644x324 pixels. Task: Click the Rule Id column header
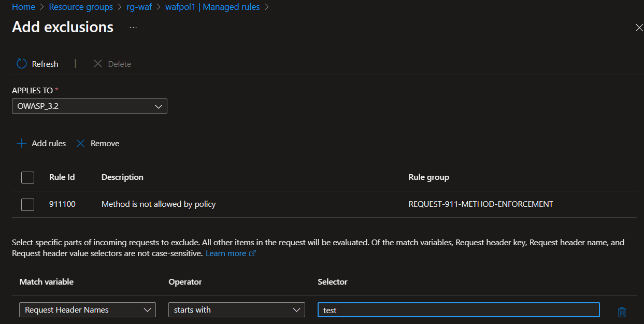(x=62, y=177)
